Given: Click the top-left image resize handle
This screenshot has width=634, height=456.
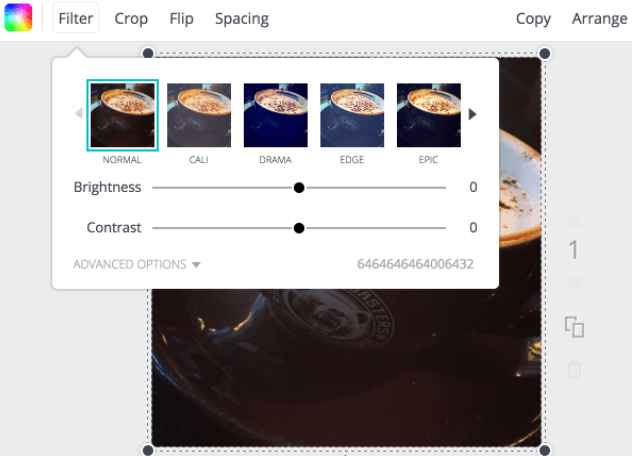Looking at the screenshot, I should click(148, 53).
